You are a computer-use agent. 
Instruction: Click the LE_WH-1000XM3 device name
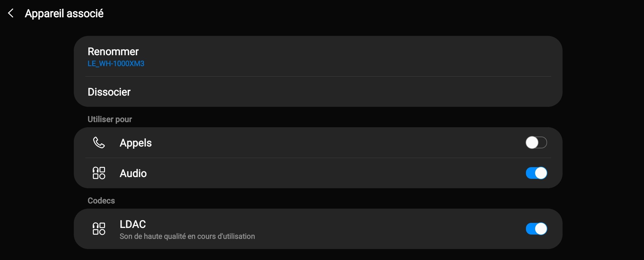pos(116,64)
